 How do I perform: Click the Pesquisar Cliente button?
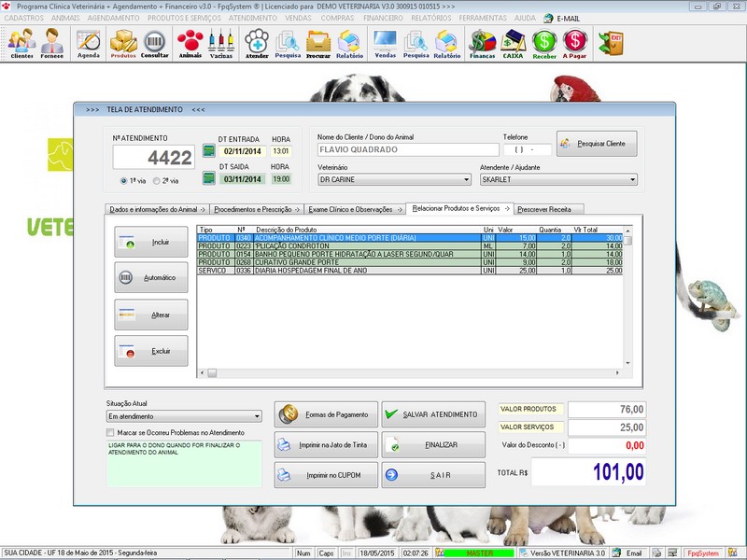(597, 144)
